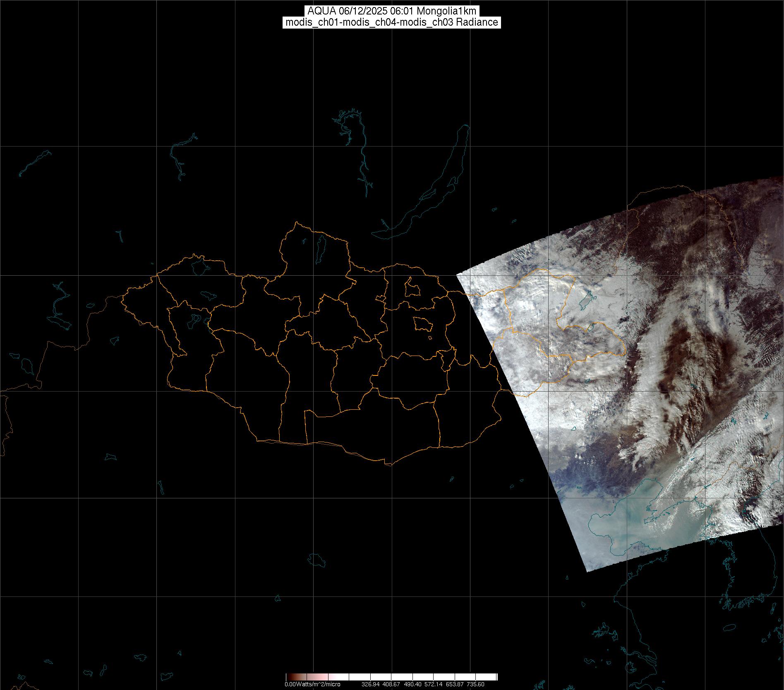Click the AQUA 06/12/2025 title text
Image resolution: width=784 pixels, height=690 pixels.
(x=391, y=11)
